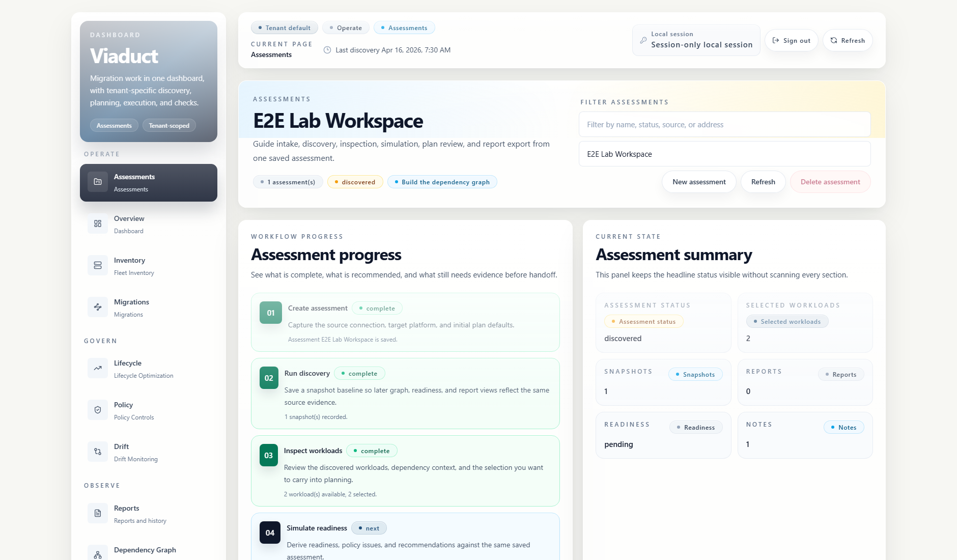This screenshot has width=957, height=560.
Task: Click Refresh next to New assessment
Action: (763, 182)
